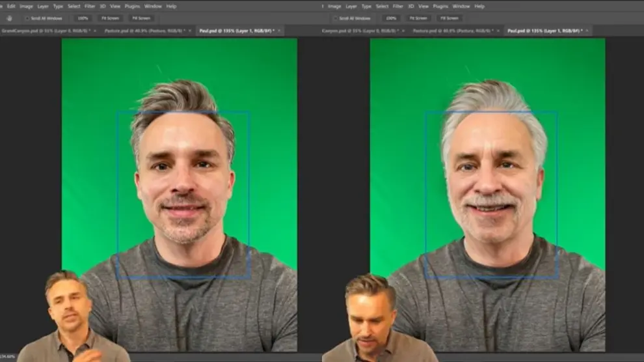Enable Scroll All Windows in right window
This screenshot has height=362, width=644.
[336, 18]
